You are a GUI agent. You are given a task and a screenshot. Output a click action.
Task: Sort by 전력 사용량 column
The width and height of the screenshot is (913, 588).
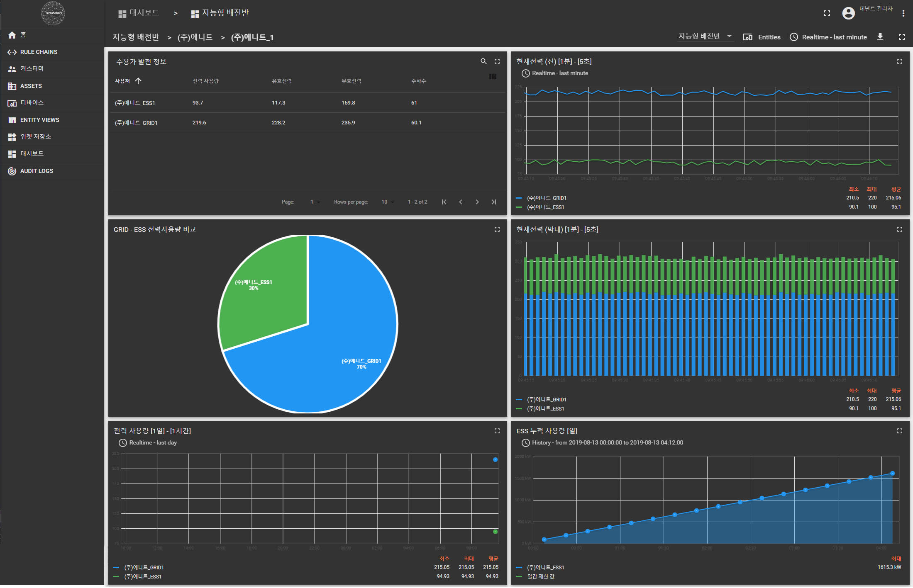[205, 81]
